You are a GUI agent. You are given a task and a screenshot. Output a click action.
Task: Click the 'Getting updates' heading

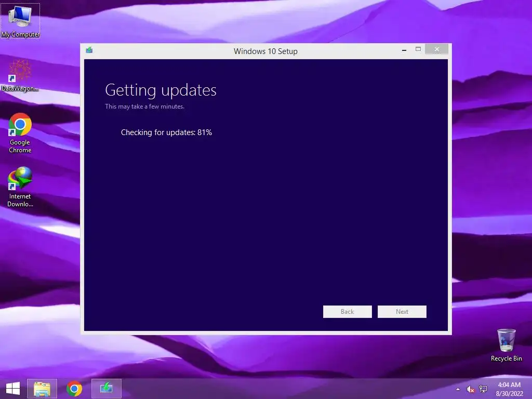(161, 90)
